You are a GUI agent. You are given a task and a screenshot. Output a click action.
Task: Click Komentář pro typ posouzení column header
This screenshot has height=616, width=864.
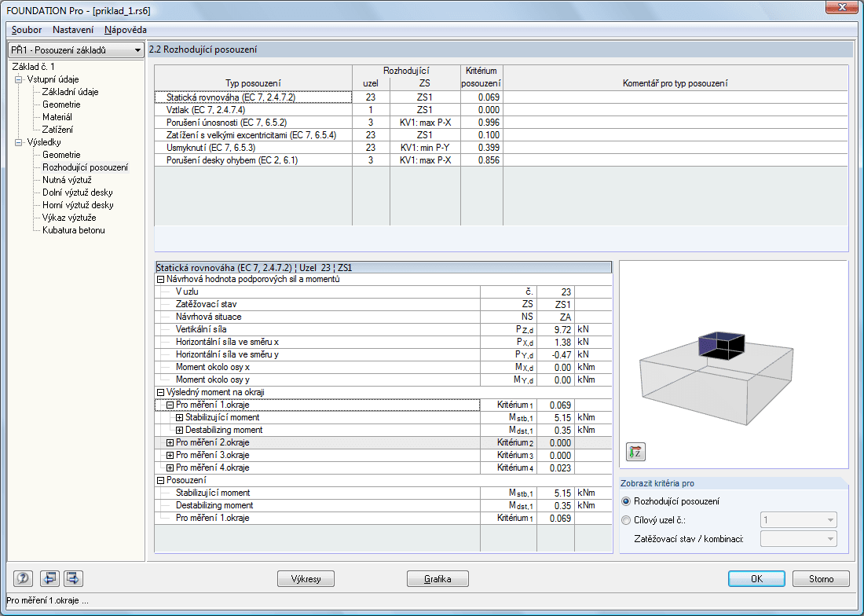tap(675, 78)
